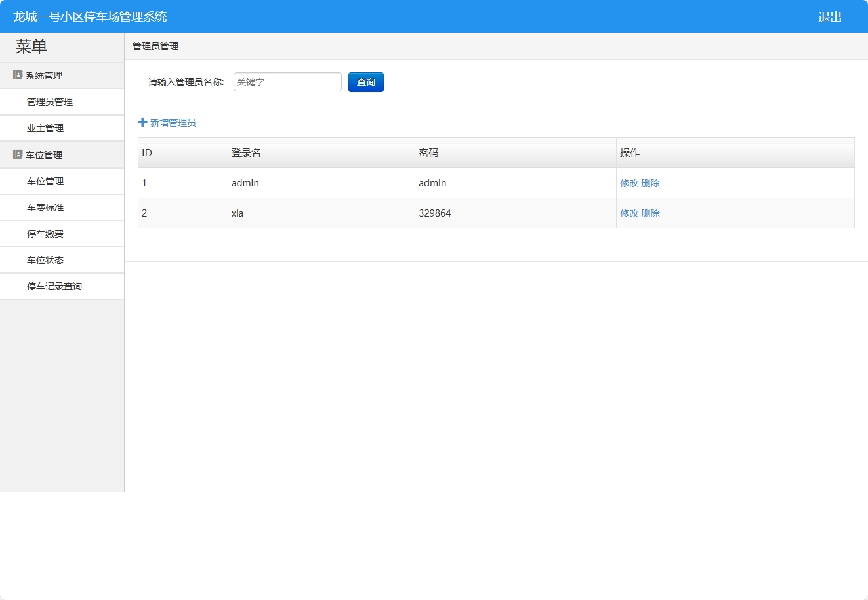Click the 查询 search button

365,81
